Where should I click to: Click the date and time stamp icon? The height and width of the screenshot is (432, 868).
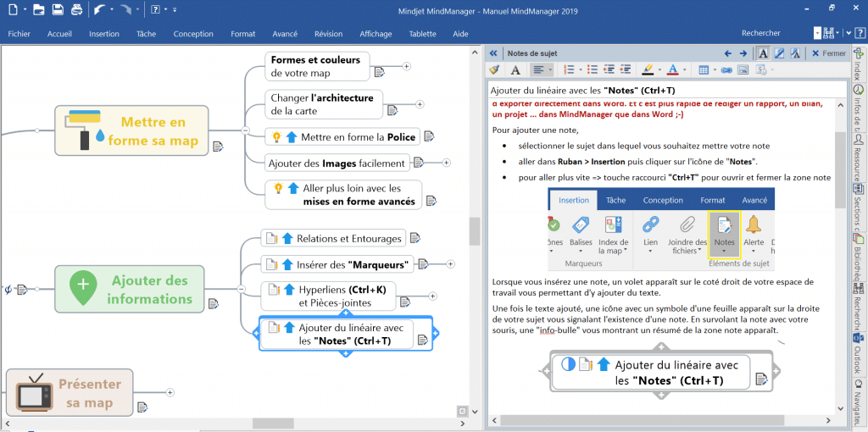760,69
